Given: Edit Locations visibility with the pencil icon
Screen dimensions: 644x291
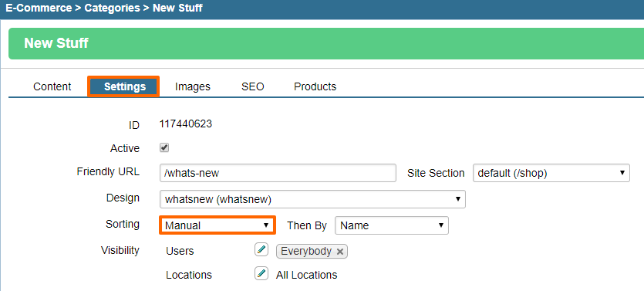Looking at the screenshot, I should (x=261, y=274).
